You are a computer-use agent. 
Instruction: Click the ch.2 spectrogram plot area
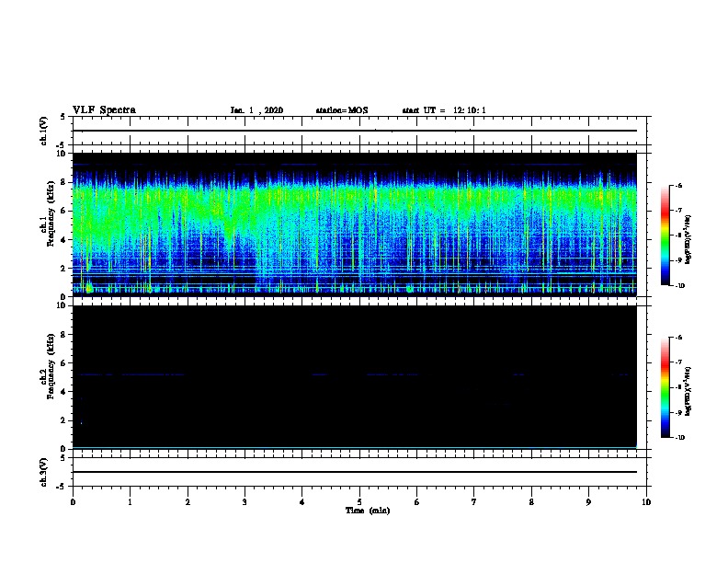pyautogui.click(x=354, y=377)
